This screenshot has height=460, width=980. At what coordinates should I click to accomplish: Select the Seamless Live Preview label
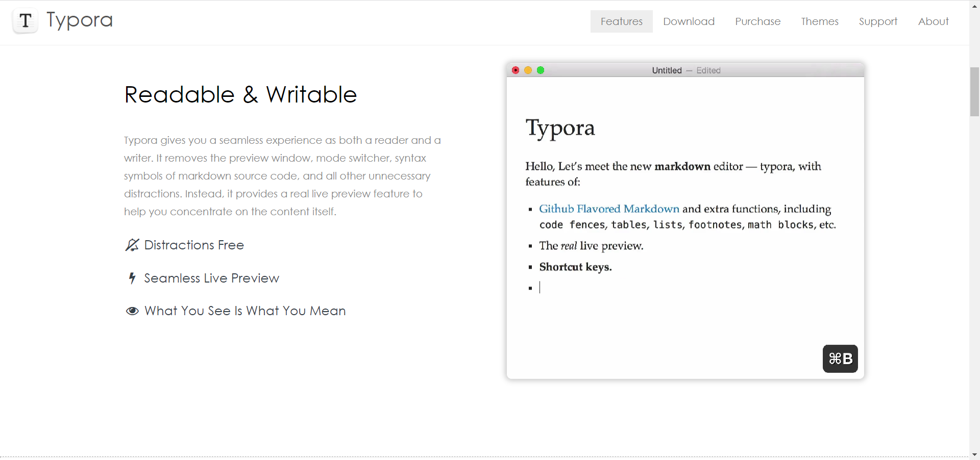point(211,278)
